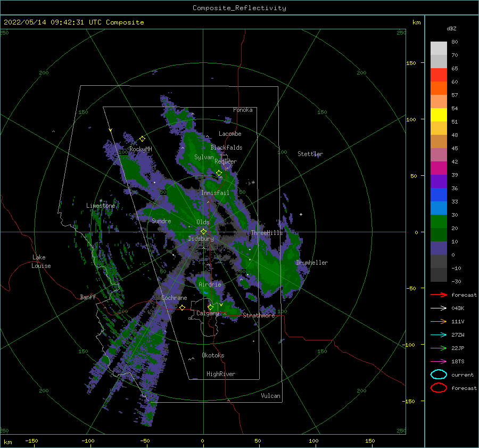Click the 'dBZ' legend heading
Viewport: 479px width, 448px height.
click(451, 28)
